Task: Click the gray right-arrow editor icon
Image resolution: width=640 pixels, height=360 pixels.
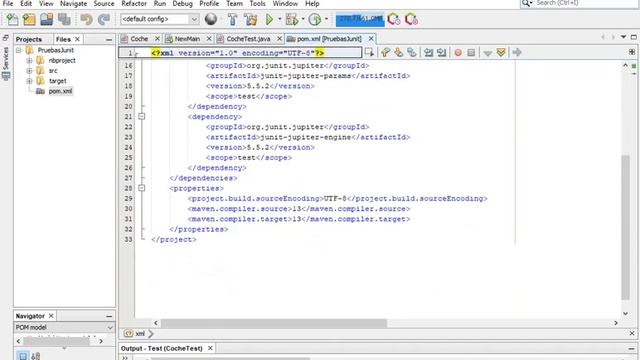Action: [x=517, y=52]
